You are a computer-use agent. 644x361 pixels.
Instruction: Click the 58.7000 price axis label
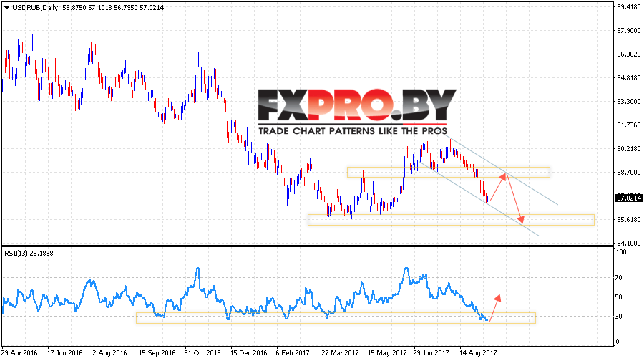(629, 173)
